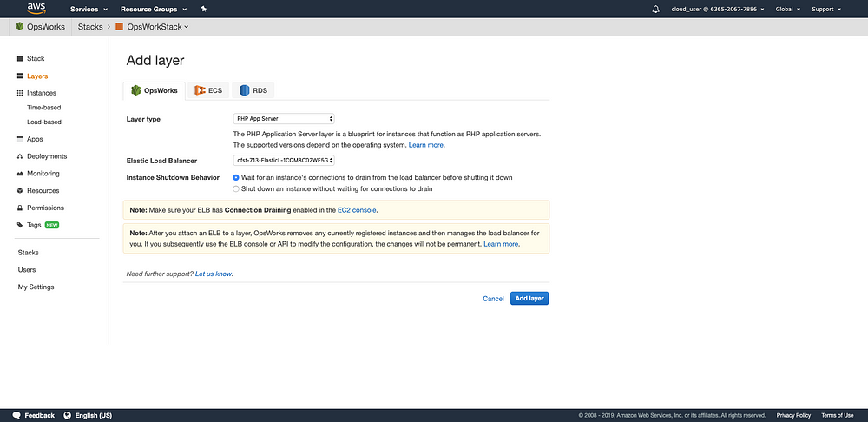Click the AWS logo icon
868x422 pixels.
point(36,8)
